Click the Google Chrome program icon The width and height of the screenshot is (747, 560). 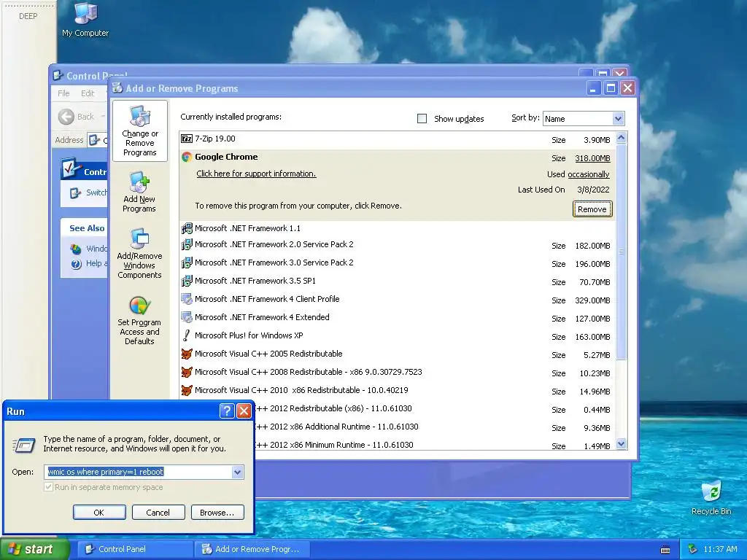[187, 157]
